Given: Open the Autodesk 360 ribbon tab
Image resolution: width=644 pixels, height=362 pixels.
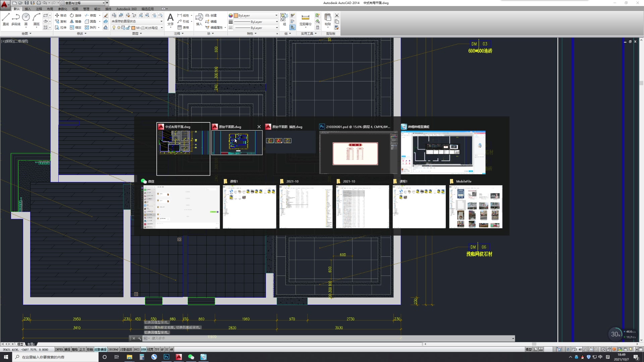Looking at the screenshot, I should tap(126, 9).
